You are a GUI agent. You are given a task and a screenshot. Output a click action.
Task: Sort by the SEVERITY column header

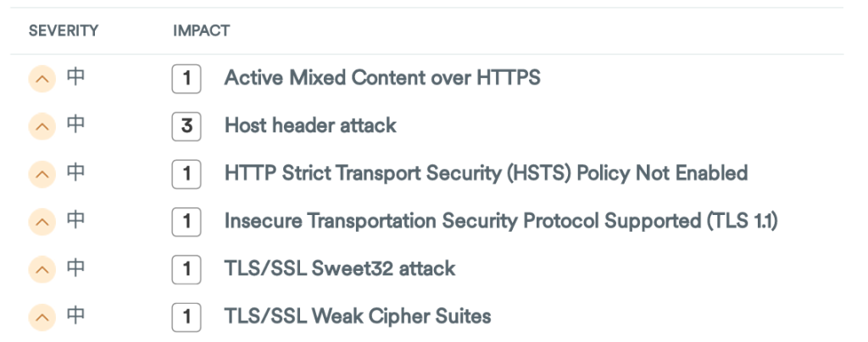click(x=64, y=31)
